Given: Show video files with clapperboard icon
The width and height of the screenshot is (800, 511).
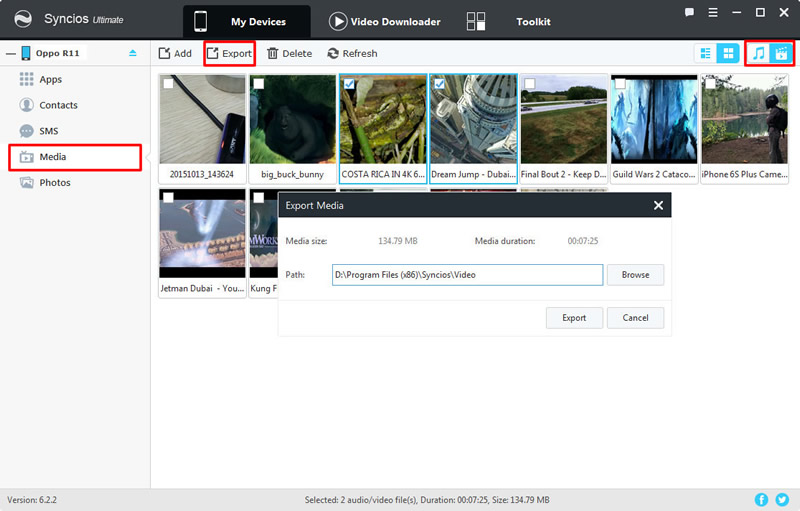Looking at the screenshot, I should 781,53.
